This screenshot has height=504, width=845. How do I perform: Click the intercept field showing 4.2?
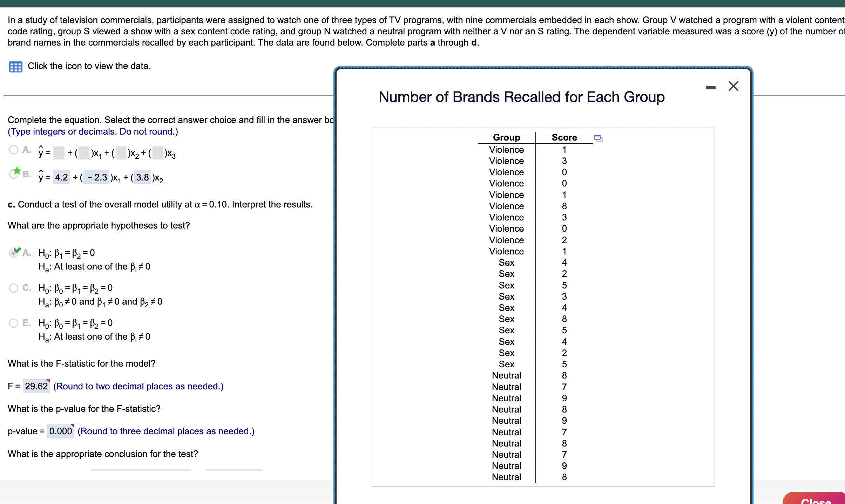point(61,177)
